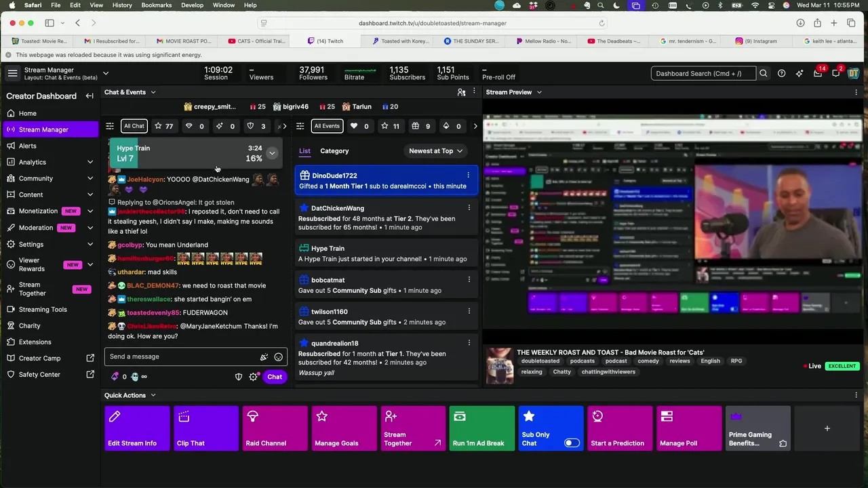Screen dimensions: 868x488
Task: Open the whispers icon with badge 2
Action: click(x=837, y=73)
